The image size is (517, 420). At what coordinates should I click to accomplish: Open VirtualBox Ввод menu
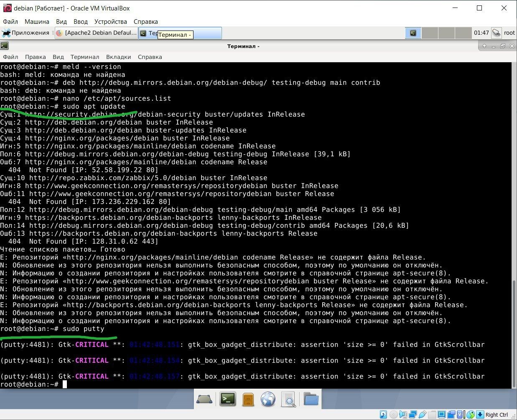[81, 21]
